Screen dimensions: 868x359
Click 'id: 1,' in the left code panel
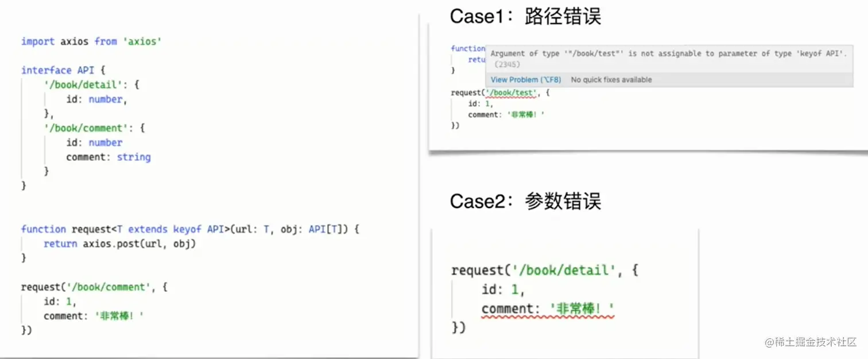[60, 302]
